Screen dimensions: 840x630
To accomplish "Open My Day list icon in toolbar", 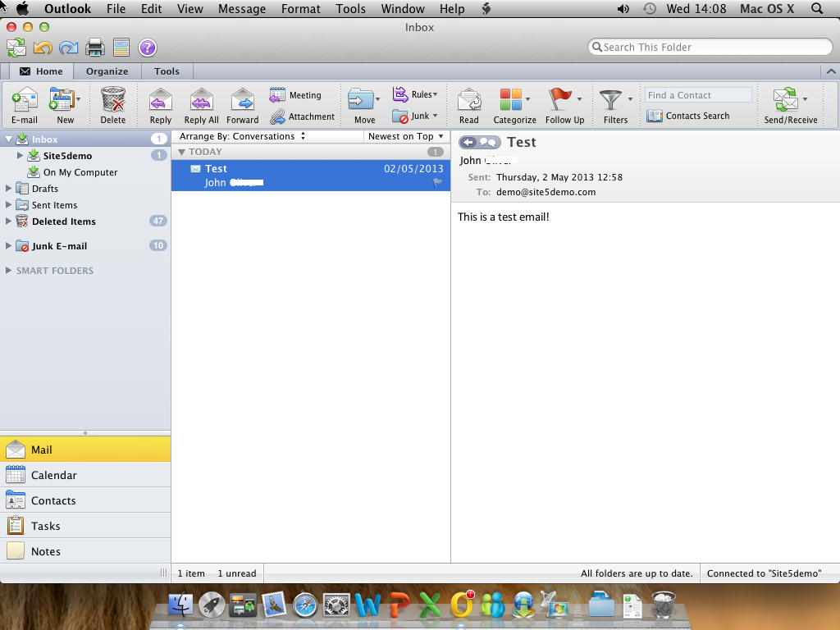I will click(x=121, y=48).
